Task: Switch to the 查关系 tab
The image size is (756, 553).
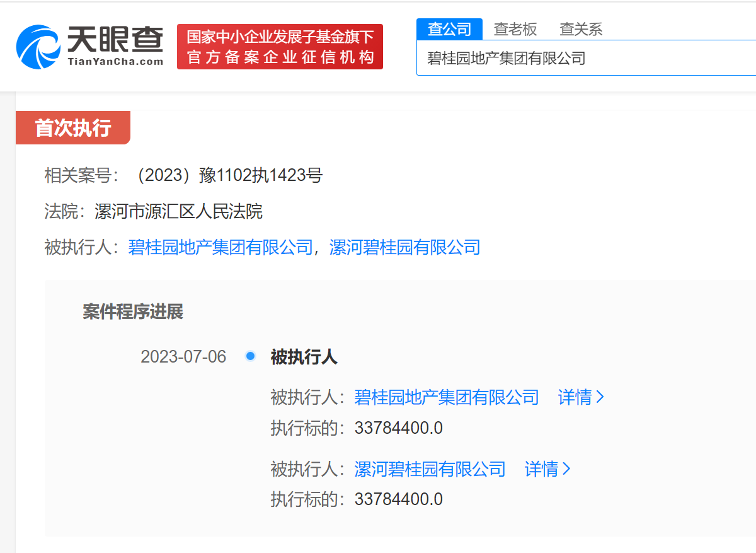Action: tap(580, 29)
